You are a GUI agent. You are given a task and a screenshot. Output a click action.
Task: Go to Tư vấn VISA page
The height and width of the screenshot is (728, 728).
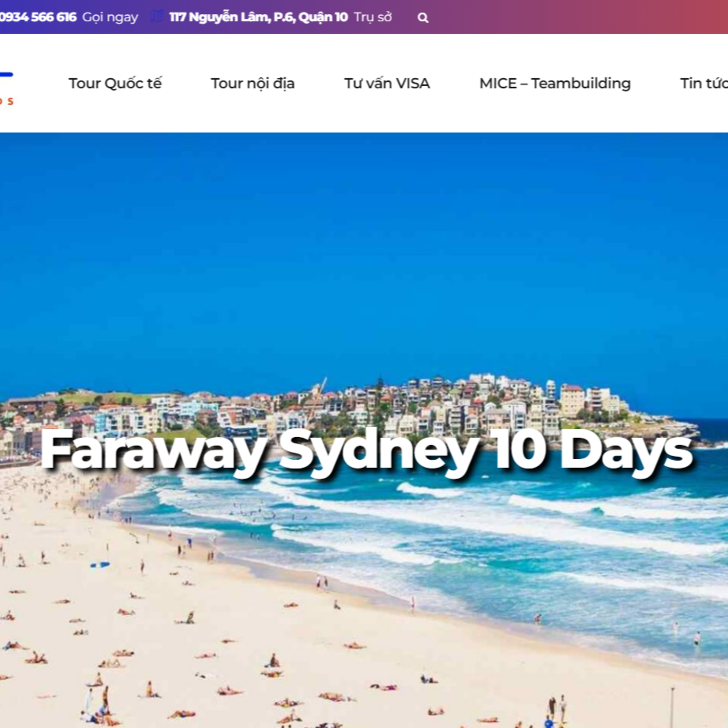coord(387,83)
